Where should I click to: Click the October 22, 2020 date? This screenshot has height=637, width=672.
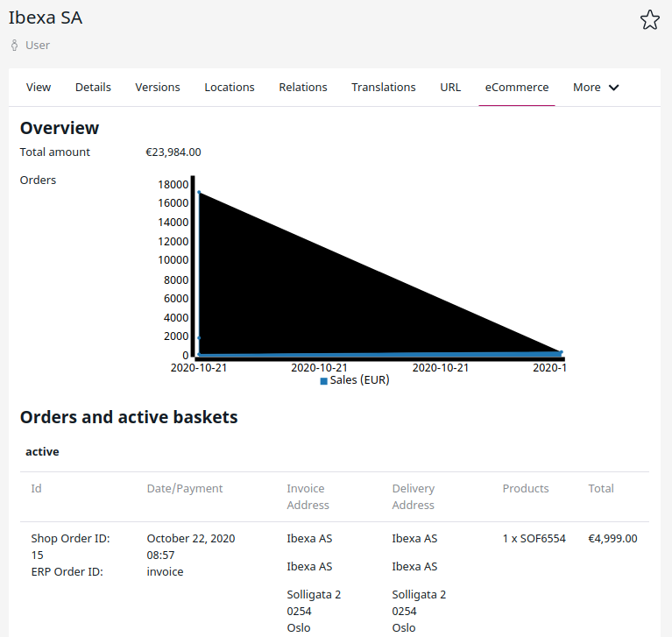(x=191, y=538)
